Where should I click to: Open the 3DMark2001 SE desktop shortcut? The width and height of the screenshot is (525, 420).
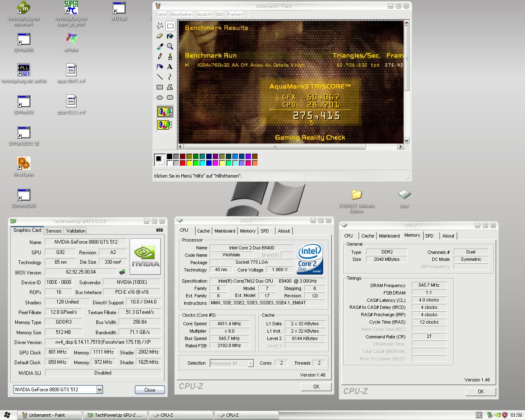pos(23,135)
